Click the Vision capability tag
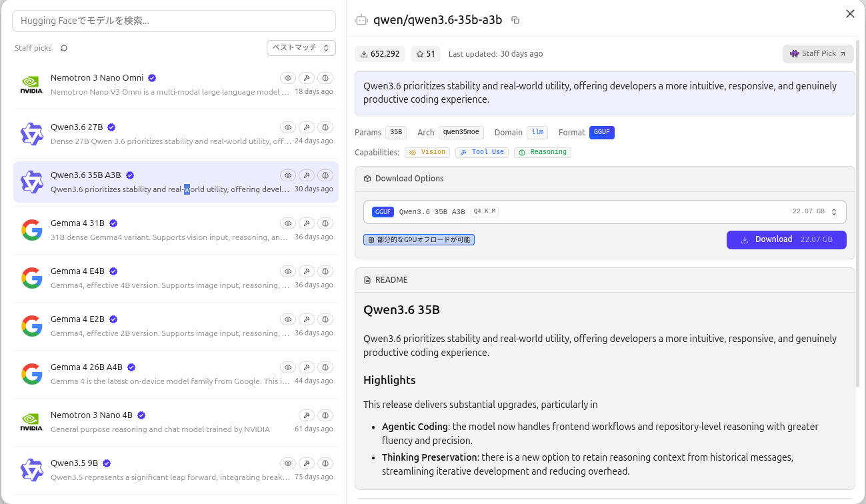866x504 pixels. 427,153
